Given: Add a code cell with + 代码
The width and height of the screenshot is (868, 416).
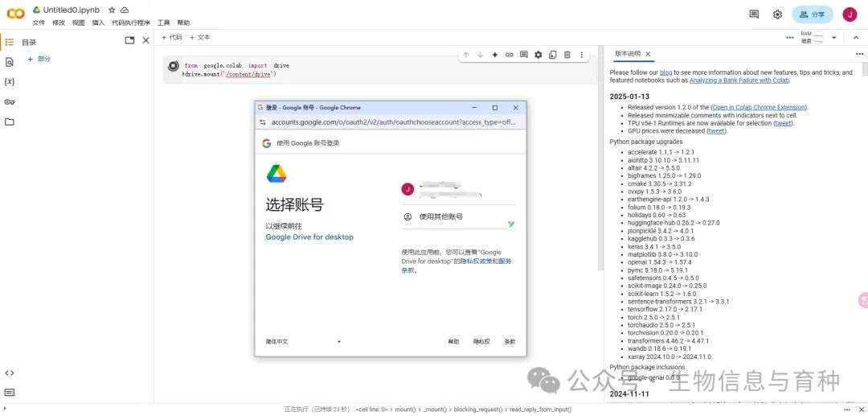Looking at the screenshot, I should [x=172, y=37].
